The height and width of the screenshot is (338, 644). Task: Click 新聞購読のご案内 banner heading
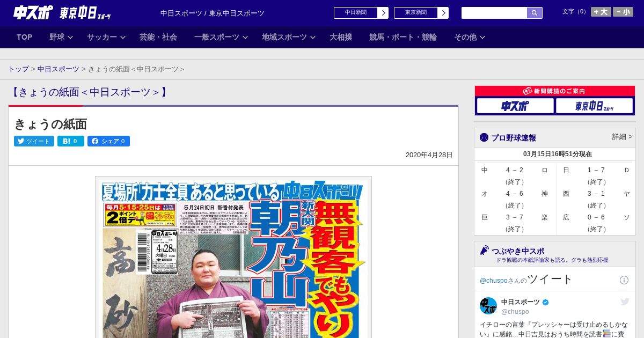click(x=555, y=91)
